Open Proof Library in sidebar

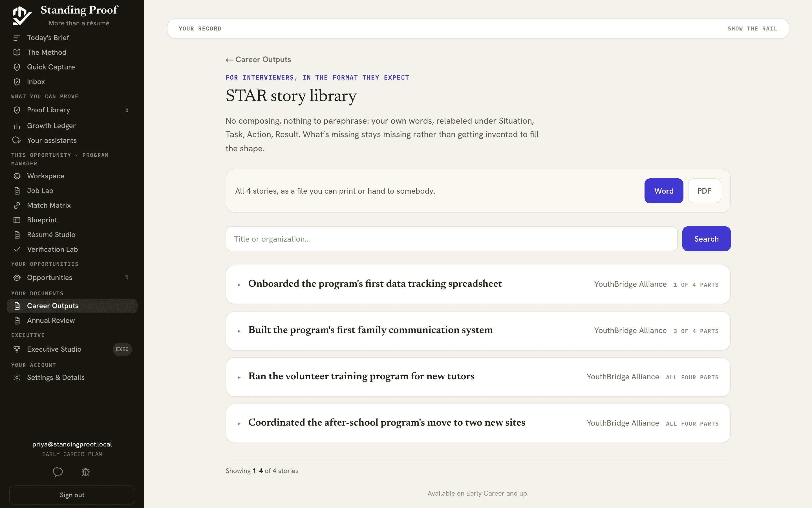[x=72, y=110]
